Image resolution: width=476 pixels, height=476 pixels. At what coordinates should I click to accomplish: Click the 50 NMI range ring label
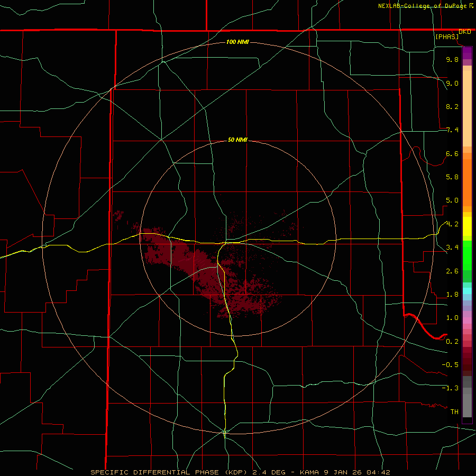(x=237, y=140)
